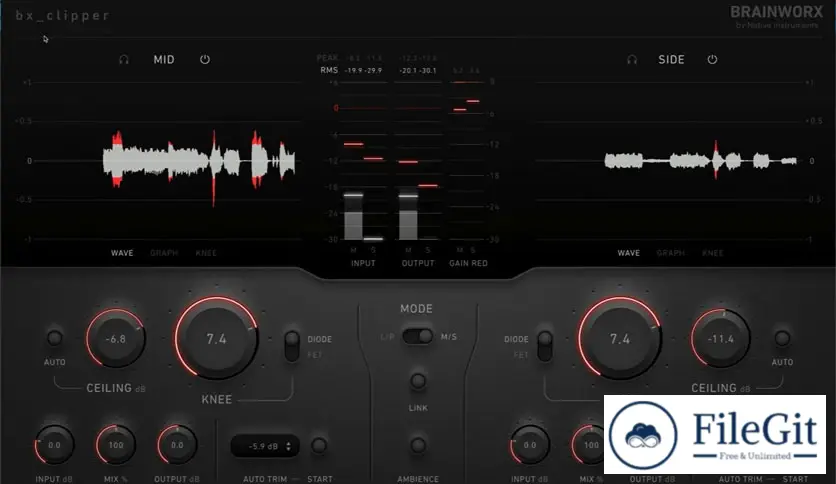Screen dimensions: 836x484
Task: Click SIDE ceiling knob showing -11.4
Action: 721,338
